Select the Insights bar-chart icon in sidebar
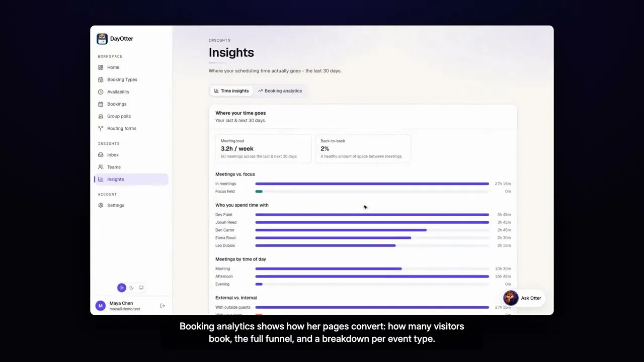The width and height of the screenshot is (644, 362). tap(101, 179)
